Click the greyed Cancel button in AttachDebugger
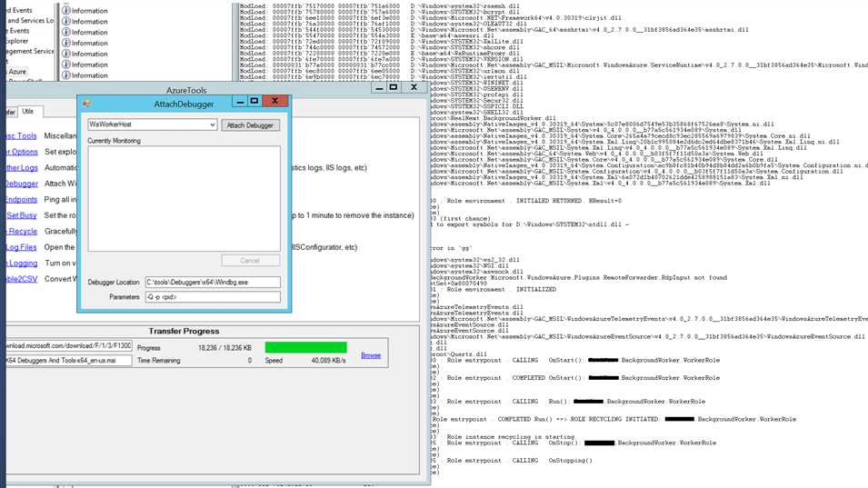868x488 pixels. (x=250, y=261)
